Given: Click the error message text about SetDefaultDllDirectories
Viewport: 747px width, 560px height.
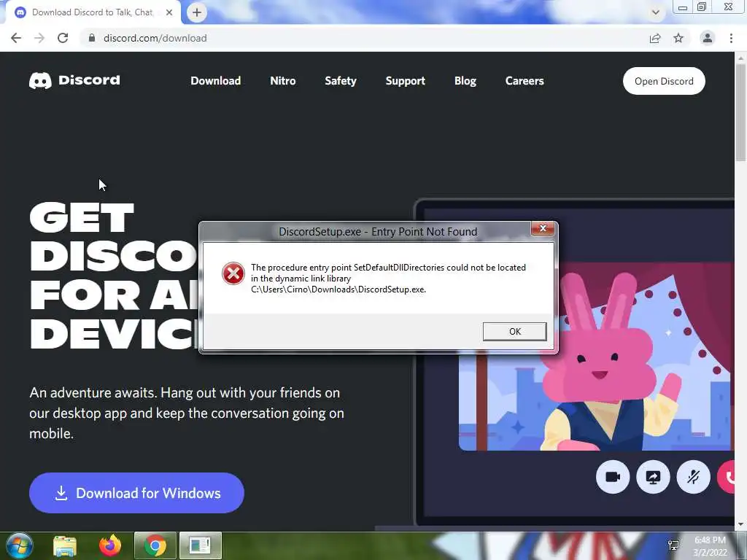Looking at the screenshot, I should point(388,278).
